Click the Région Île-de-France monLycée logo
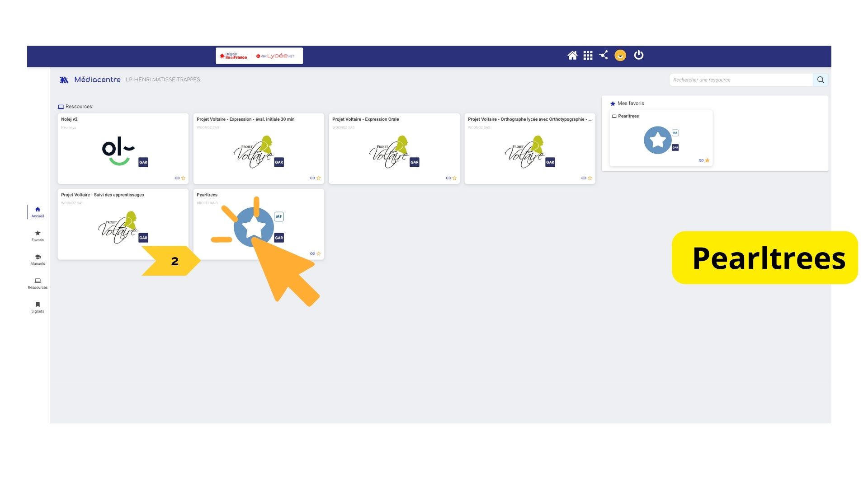This screenshot has height=488, width=868. tap(259, 56)
